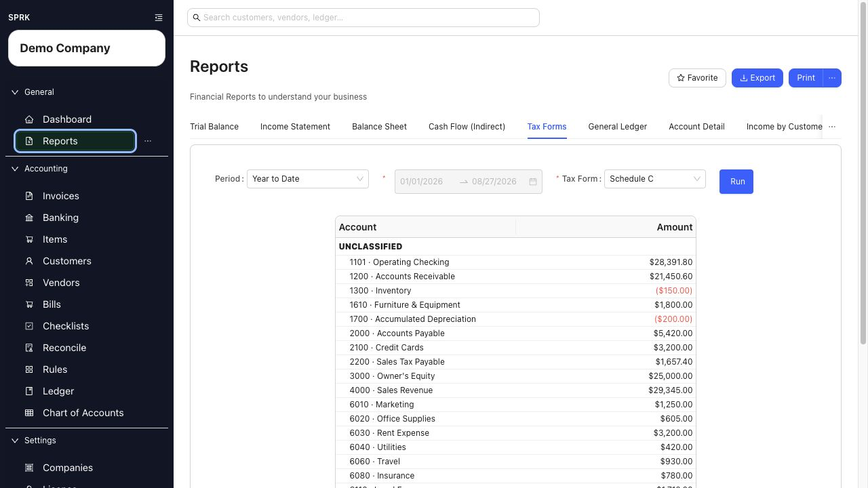Focus the search customers, vendors, ledger field
The width and height of the screenshot is (868, 488).
[x=363, y=18]
